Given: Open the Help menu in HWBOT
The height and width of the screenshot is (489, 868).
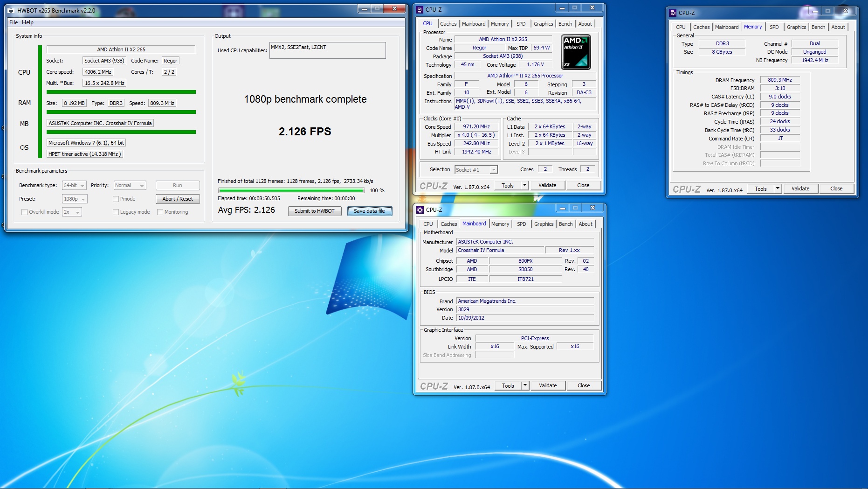Looking at the screenshot, I should click(28, 22).
